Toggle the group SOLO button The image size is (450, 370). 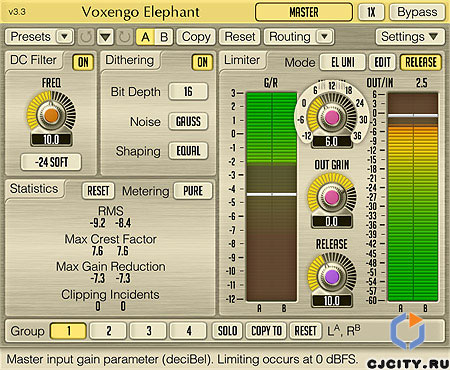click(x=227, y=331)
